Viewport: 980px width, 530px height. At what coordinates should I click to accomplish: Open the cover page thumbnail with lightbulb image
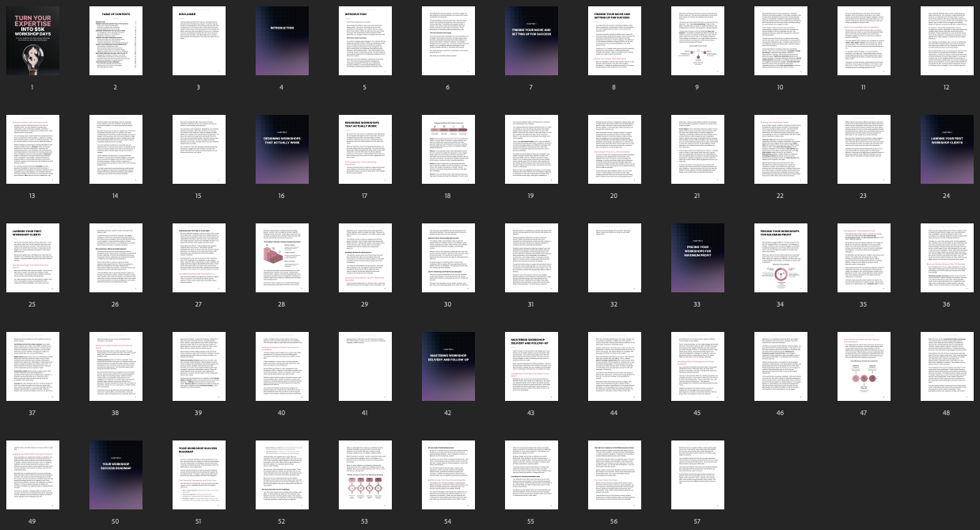click(x=32, y=41)
